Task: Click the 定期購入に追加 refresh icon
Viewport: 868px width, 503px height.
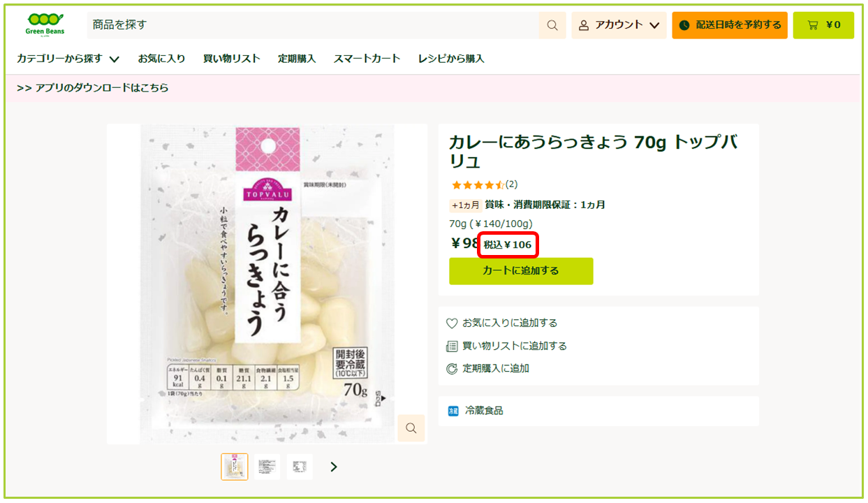Action: click(452, 368)
